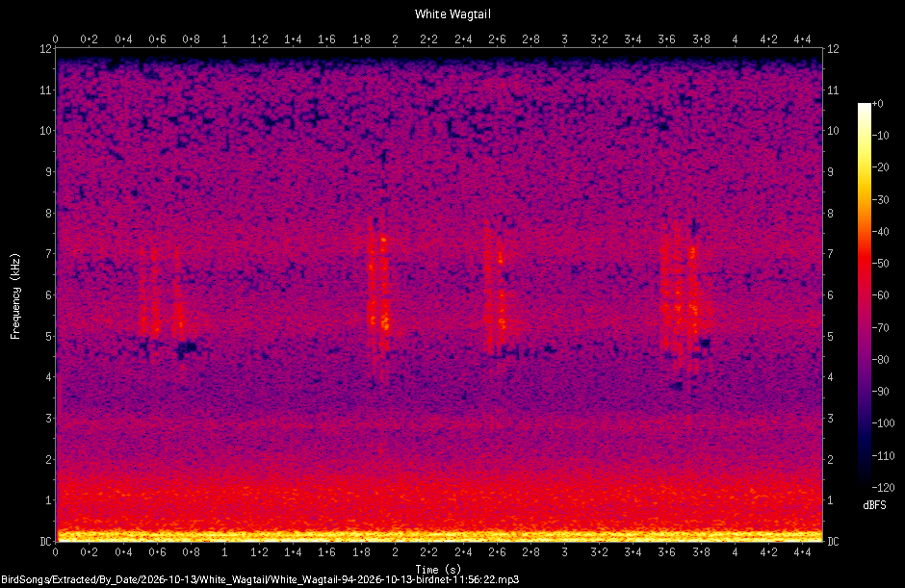Image resolution: width=905 pixels, height=588 pixels.
Task: Click the 1 second tick on the top time axis
Action: (x=225, y=39)
